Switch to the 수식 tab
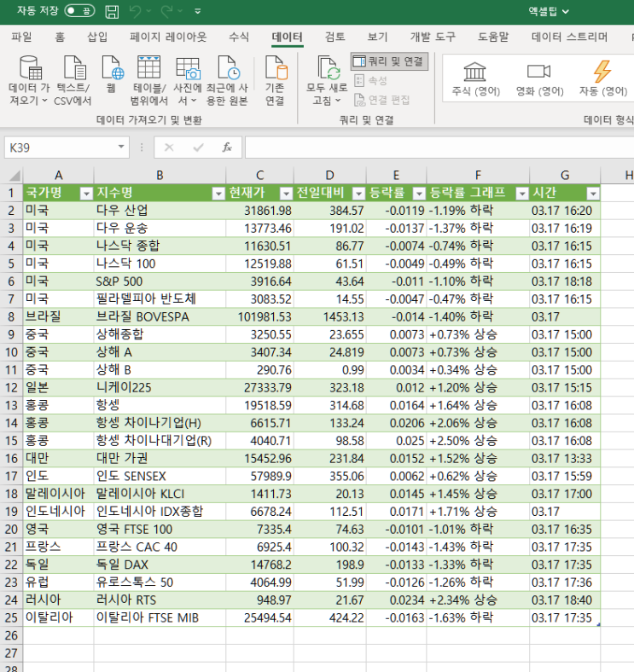This screenshot has width=634, height=672. [x=239, y=37]
